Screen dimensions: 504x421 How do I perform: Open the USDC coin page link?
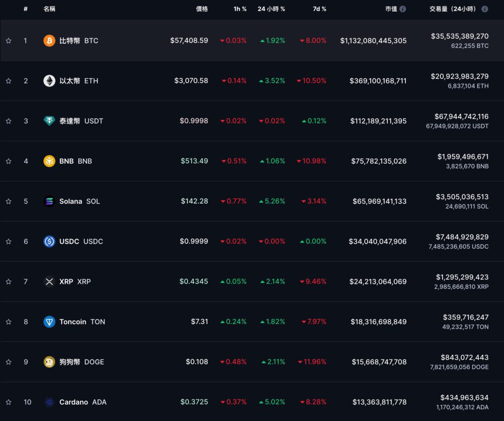pos(81,241)
